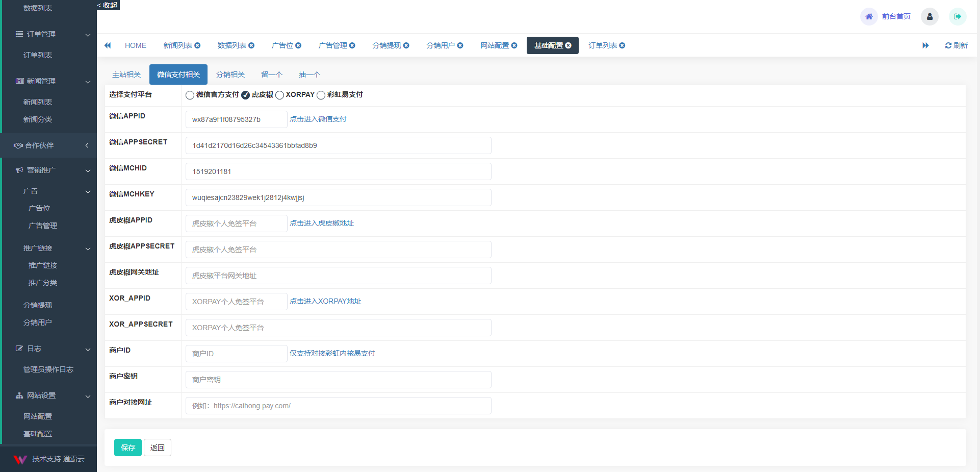Close the 数据列表 tab via its x icon
The width and height of the screenshot is (980, 472).
click(251, 45)
